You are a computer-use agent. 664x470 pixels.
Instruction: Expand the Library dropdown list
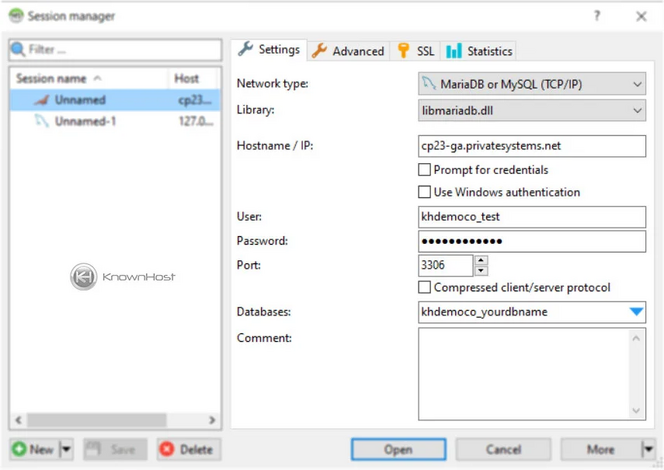click(x=637, y=110)
